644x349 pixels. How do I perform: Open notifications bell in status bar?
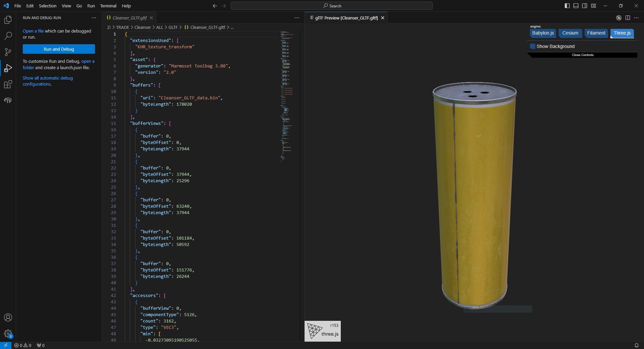tap(636, 345)
